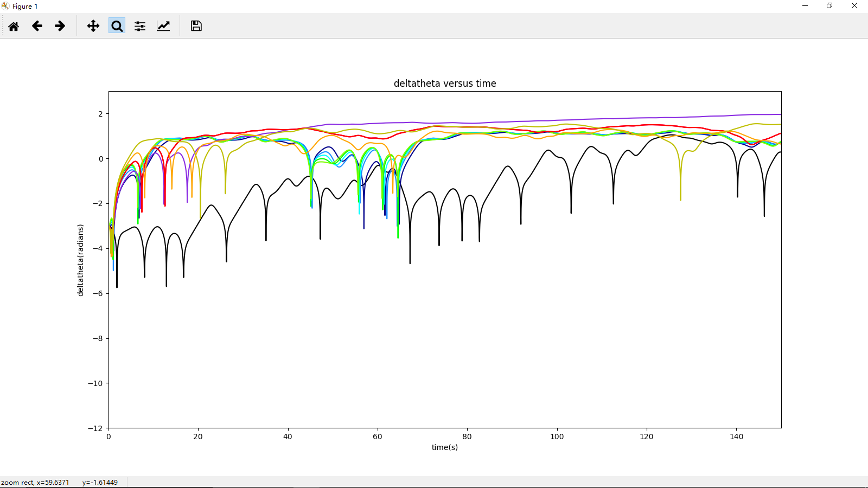Click x-axis tick label 40
The image size is (868, 488).
(288, 436)
